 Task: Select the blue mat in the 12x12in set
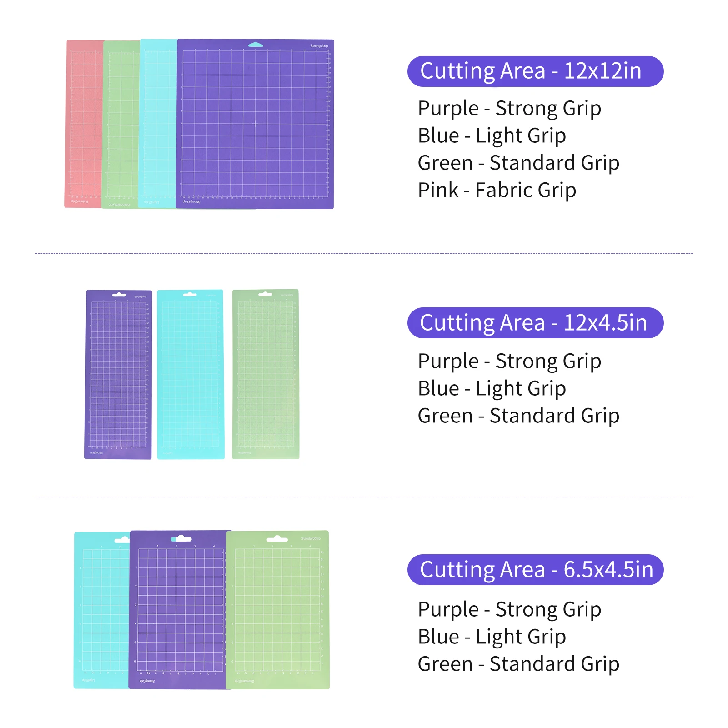coord(158,124)
